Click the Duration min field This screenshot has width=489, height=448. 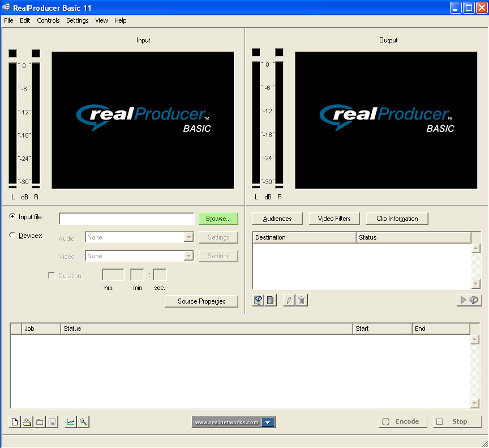pyautogui.click(x=137, y=275)
